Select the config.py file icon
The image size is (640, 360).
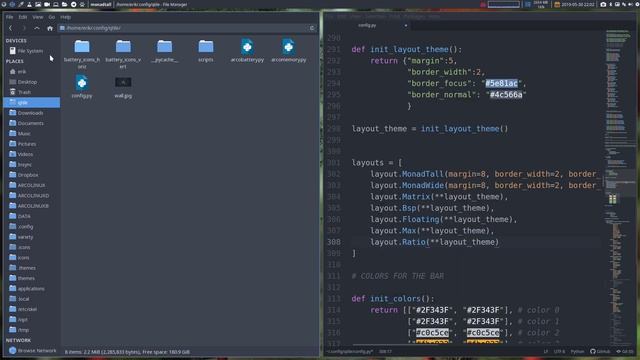[x=82, y=83]
